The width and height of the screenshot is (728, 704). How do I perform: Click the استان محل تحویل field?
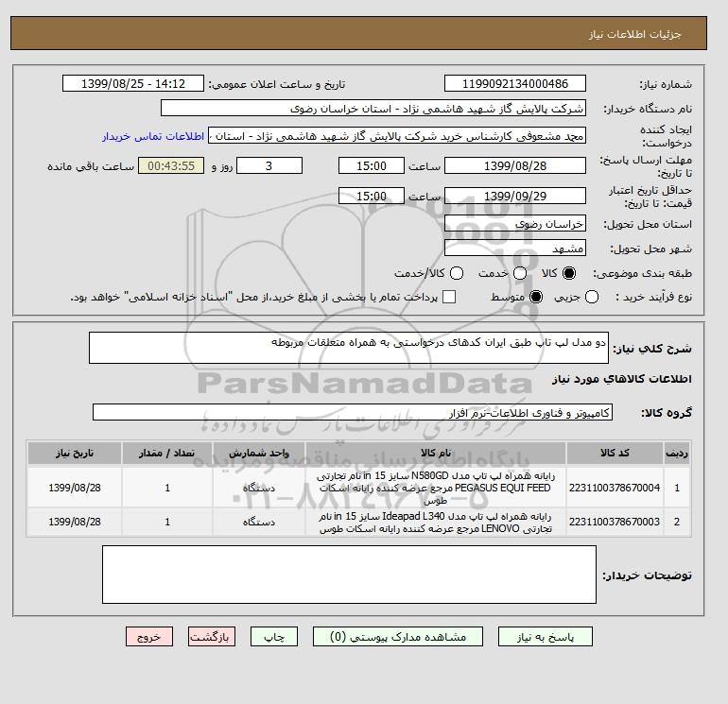(x=514, y=225)
